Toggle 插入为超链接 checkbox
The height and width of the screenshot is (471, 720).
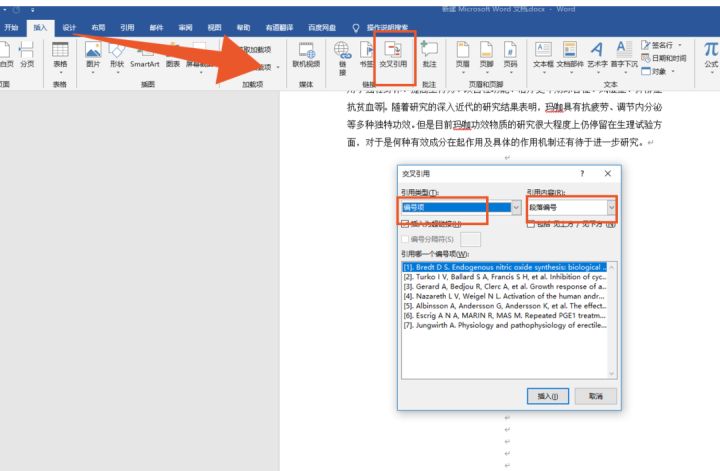pyautogui.click(x=405, y=224)
